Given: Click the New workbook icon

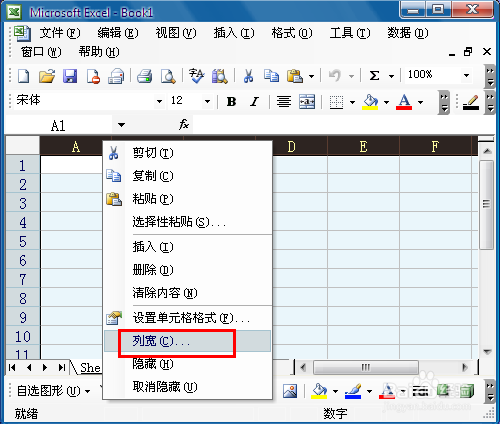Looking at the screenshot, I should 23,76.
